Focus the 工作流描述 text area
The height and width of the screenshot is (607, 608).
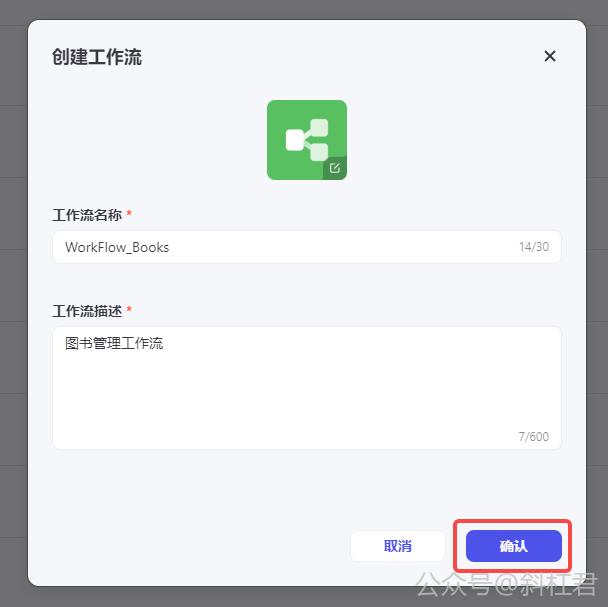click(x=307, y=388)
